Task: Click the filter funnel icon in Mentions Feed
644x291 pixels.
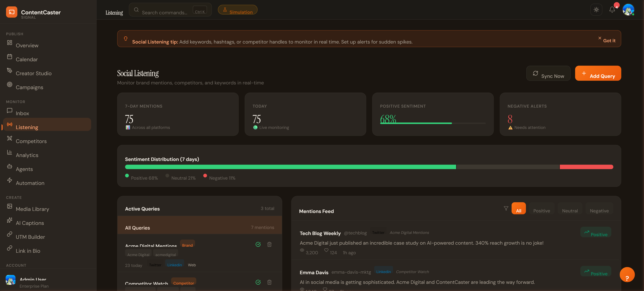Action: pos(506,208)
